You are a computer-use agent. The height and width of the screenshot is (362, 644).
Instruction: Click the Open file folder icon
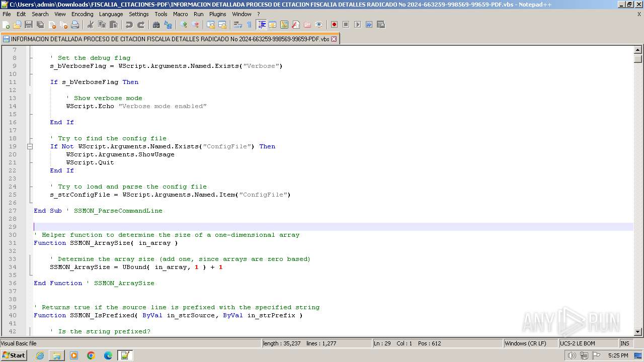tap(17, 25)
